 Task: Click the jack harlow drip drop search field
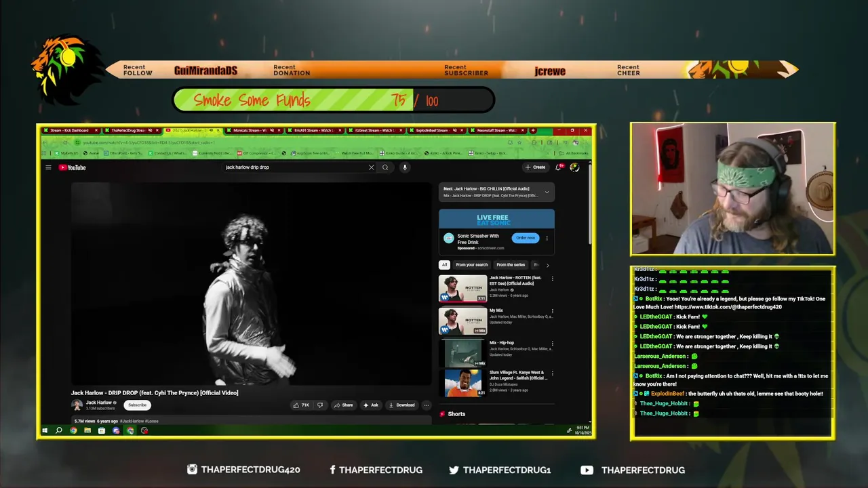pos(295,167)
